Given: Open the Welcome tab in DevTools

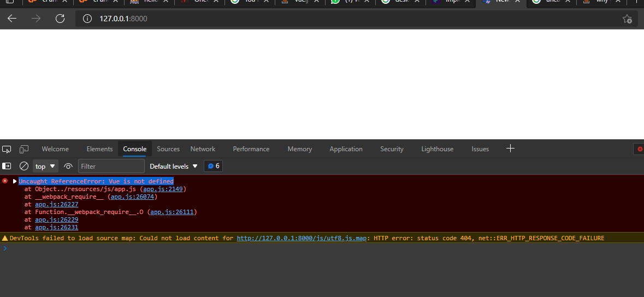Looking at the screenshot, I should click(55, 149).
